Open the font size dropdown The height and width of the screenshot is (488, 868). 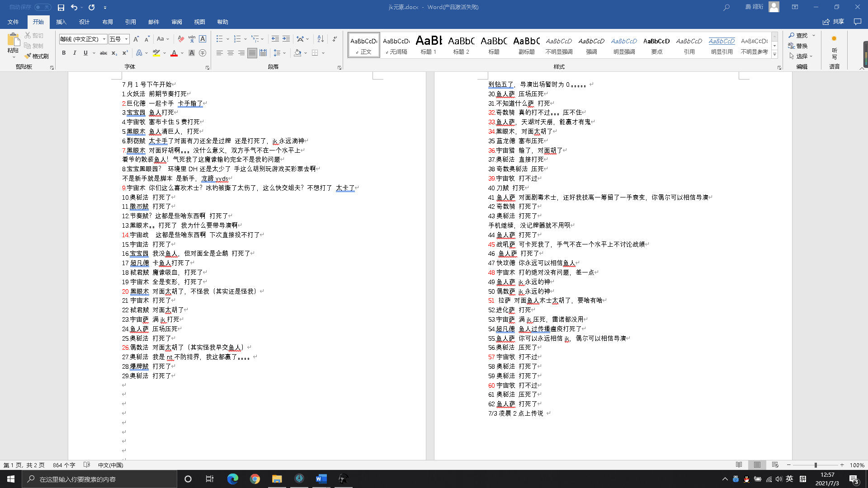pyautogui.click(x=127, y=39)
